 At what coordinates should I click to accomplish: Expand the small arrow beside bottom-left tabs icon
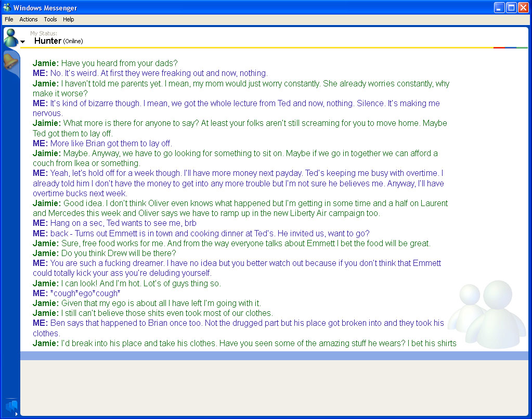coord(17,414)
